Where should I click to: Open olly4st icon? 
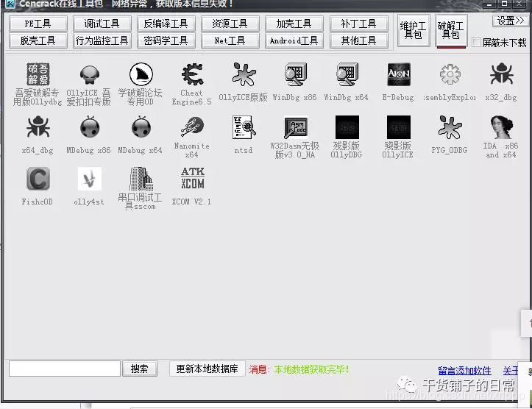tap(90, 179)
